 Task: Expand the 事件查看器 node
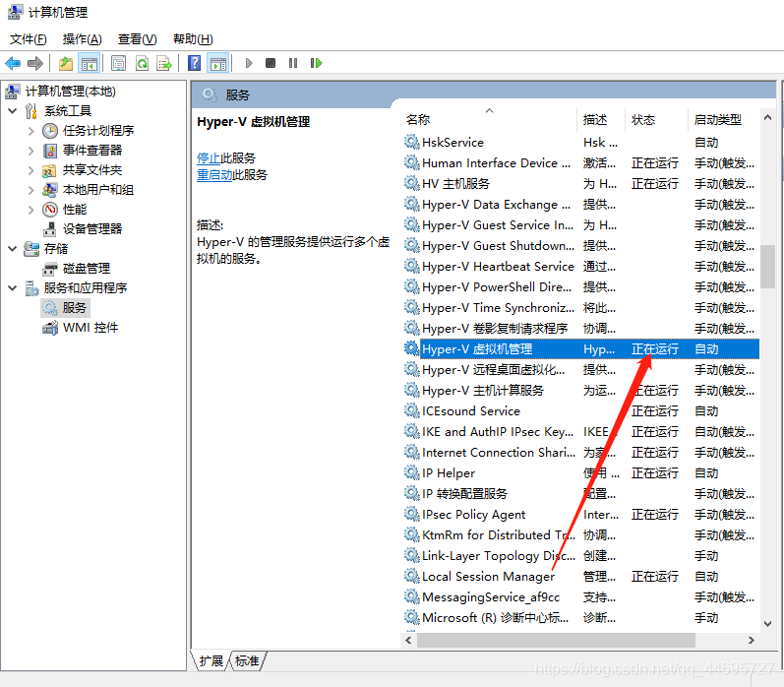click(x=31, y=151)
